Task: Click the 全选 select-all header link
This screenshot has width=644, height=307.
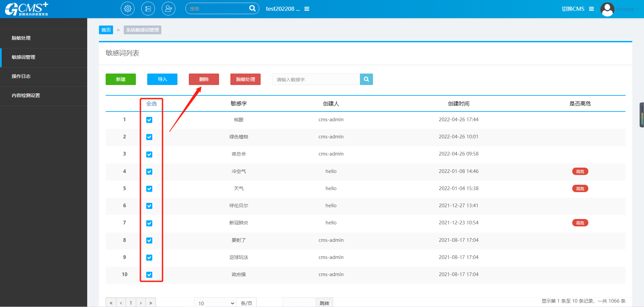Action: (151, 103)
